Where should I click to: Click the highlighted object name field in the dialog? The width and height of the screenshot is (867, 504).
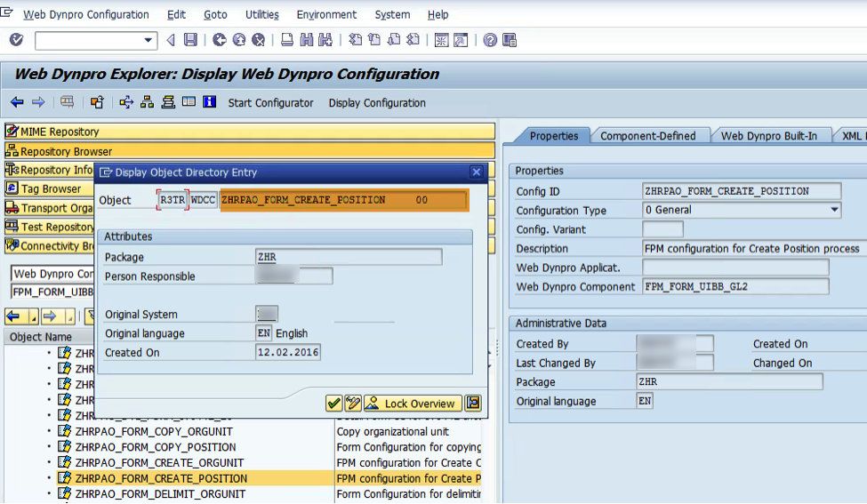[344, 200]
